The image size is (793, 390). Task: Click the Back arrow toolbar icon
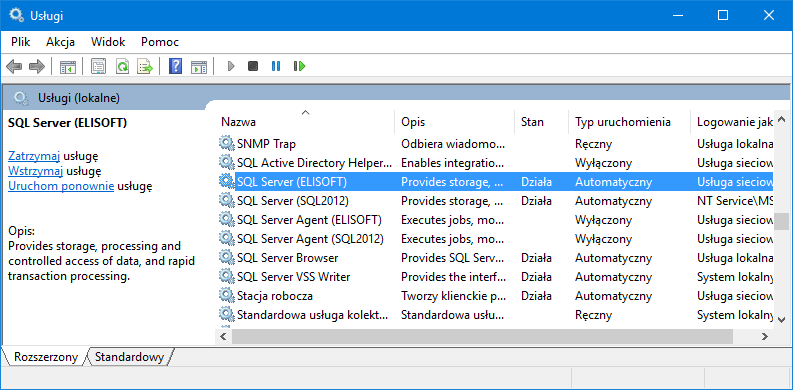click(x=14, y=66)
